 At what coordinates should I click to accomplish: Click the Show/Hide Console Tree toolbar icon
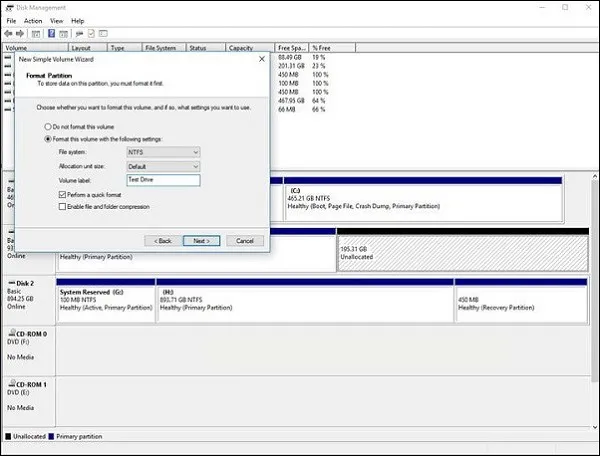pyautogui.click(x=36, y=34)
